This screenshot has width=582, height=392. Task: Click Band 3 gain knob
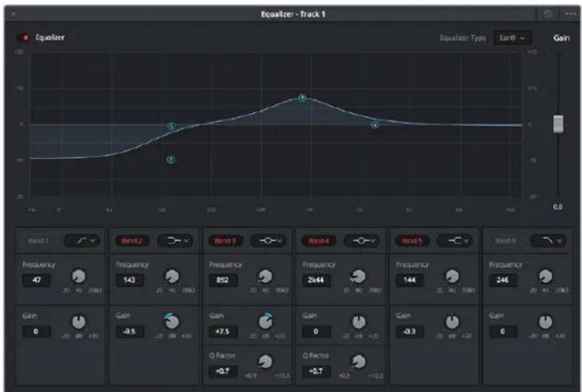[266, 322]
